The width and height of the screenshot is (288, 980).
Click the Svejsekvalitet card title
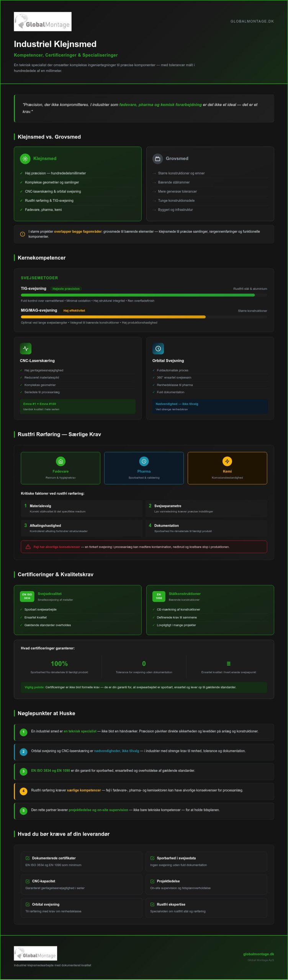coord(49,594)
